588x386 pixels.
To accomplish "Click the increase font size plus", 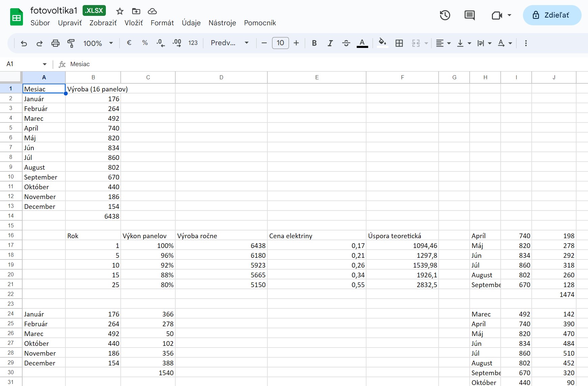I will 296,43.
